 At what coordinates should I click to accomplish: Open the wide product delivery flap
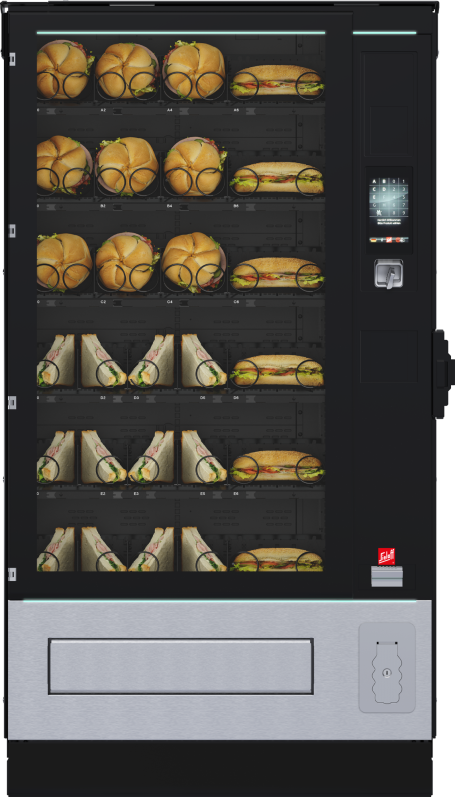(x=180, y=666)
